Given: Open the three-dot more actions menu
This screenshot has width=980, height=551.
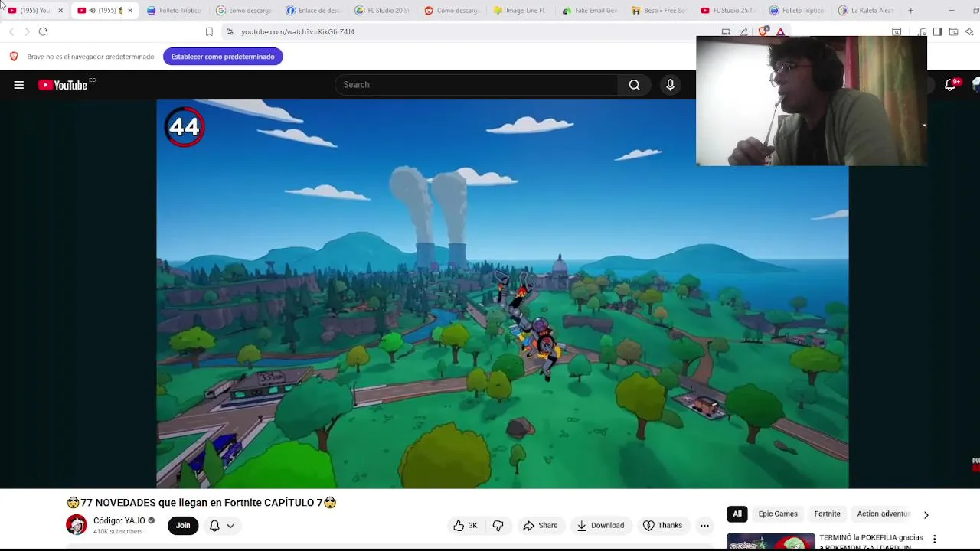Looking at the screenshot, I should [x=704, y=525].
